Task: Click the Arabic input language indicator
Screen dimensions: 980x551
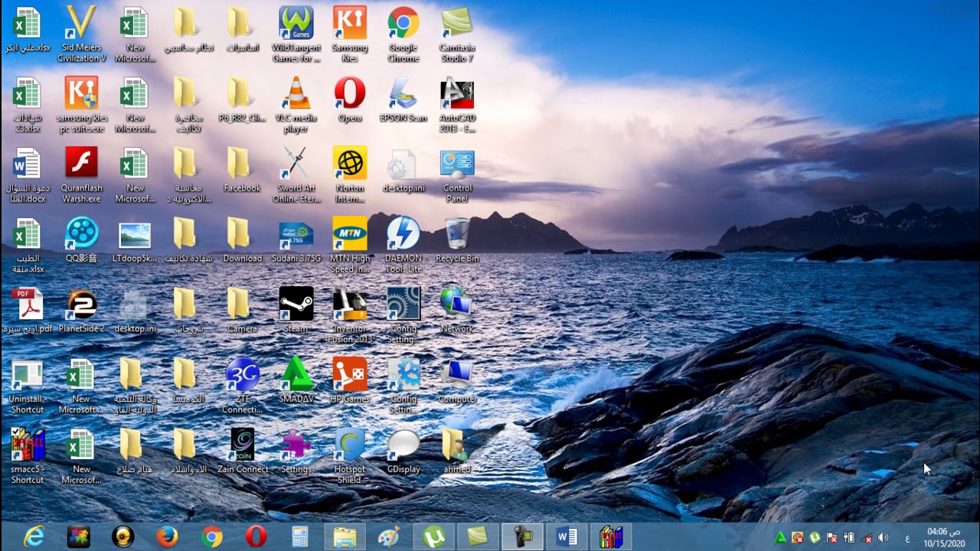Action: (x=907, y=537)
